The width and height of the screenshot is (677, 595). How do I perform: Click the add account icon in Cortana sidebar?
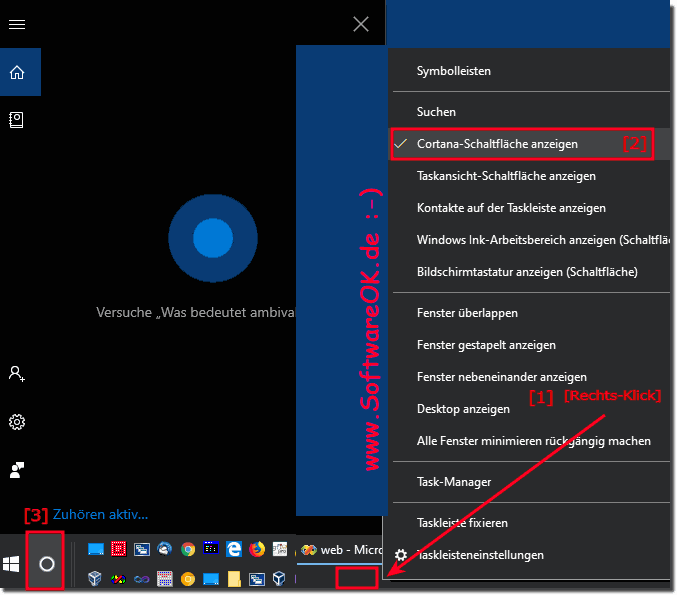pos(16,374)
